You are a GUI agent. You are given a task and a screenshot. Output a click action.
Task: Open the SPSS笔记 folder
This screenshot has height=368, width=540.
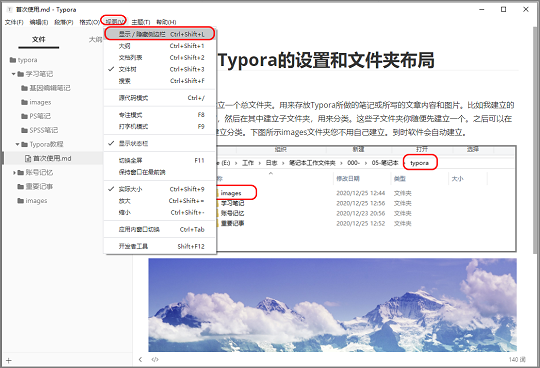coord(39,130)
